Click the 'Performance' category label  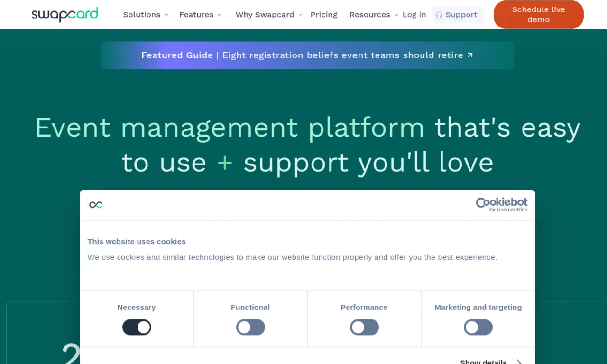(x=364, y=307)
